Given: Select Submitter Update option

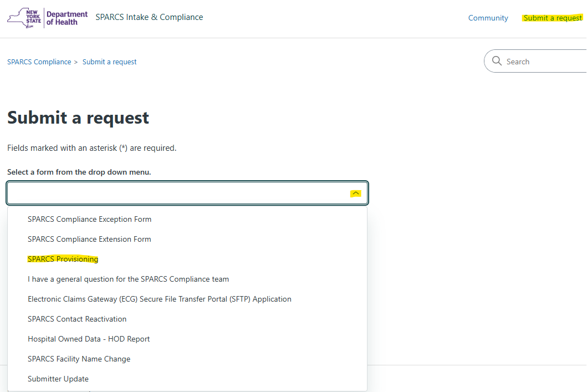Looking at the screenshot, I should [187, 379].
